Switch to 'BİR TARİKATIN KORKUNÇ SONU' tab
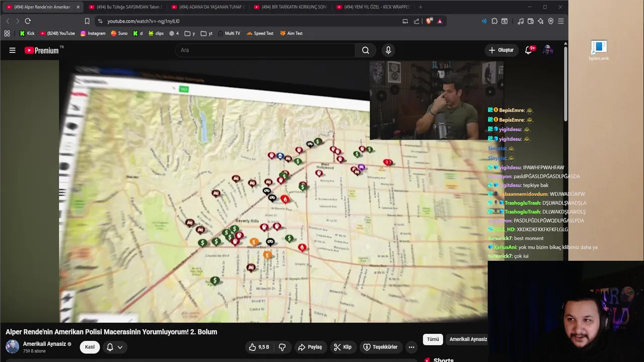Image resolution: width=644 pixels, height=362 pixels. click(x=290, y=7)
